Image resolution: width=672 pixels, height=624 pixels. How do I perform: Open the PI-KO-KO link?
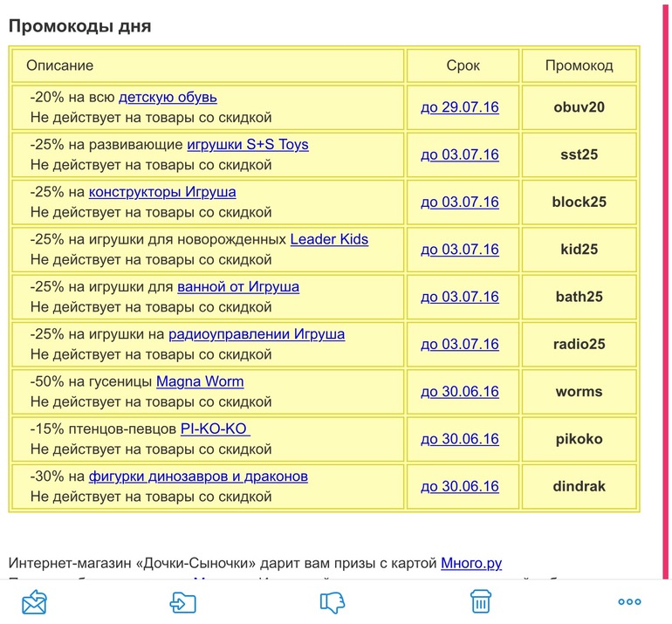(x=215, y=429)
